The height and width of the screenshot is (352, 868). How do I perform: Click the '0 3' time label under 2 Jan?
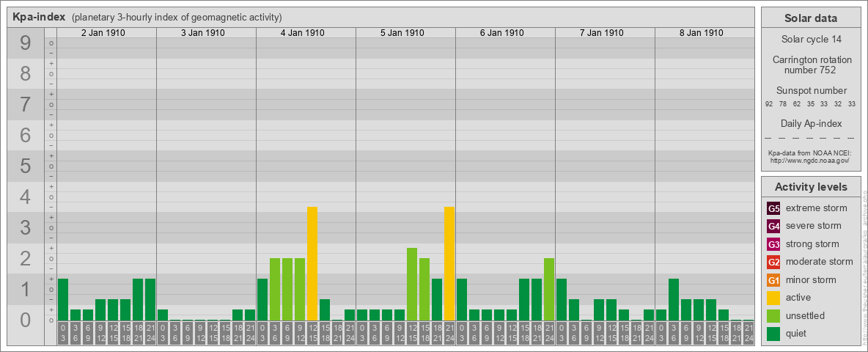tap(63, 334)
